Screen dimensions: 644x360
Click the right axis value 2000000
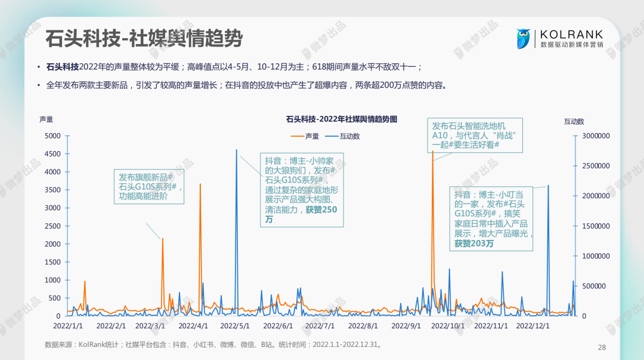pyautogui.click(x=596, y=196)
